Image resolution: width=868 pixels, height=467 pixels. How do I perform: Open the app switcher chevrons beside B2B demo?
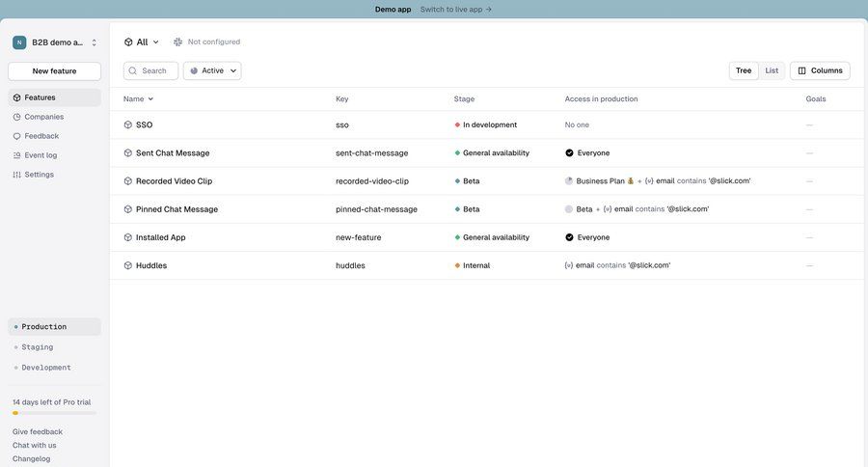point(95,42)
